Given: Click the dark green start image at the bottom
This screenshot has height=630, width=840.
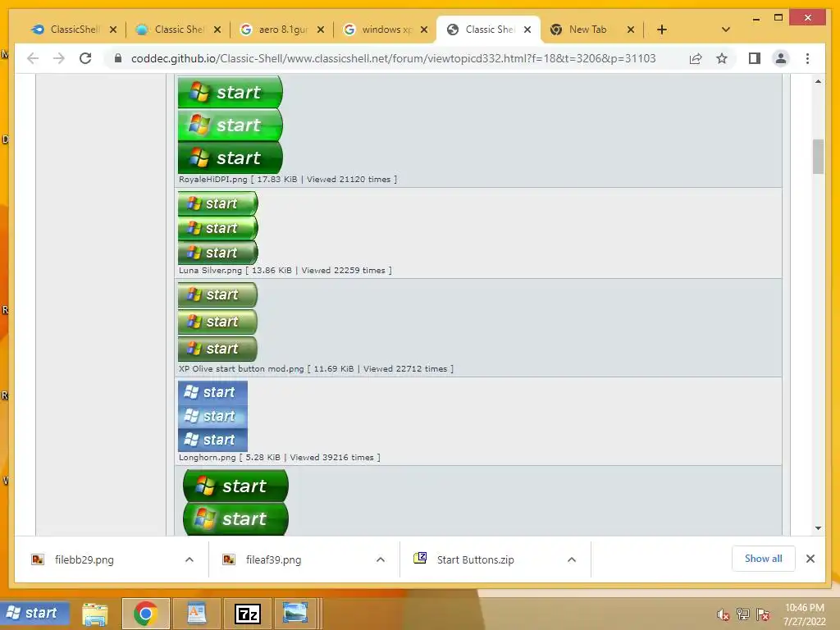Looking at the screenshot, I should point(235,502).
